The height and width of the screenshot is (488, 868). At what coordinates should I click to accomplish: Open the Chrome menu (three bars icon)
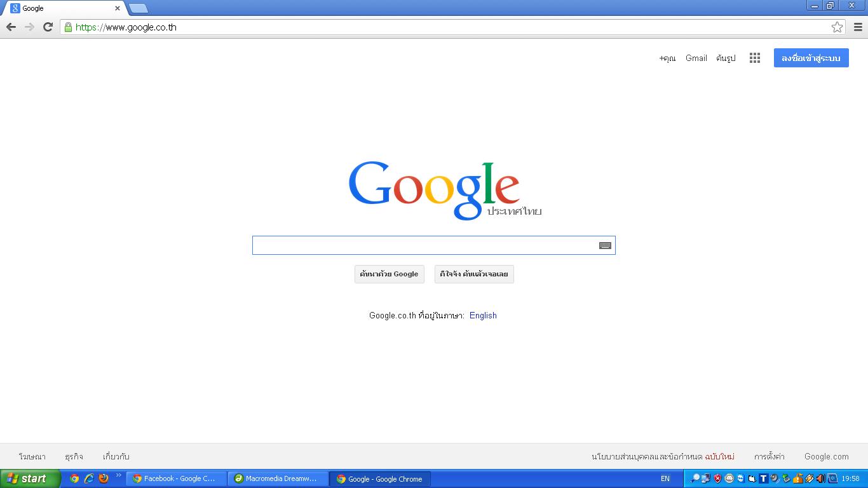tap(858, 27)
